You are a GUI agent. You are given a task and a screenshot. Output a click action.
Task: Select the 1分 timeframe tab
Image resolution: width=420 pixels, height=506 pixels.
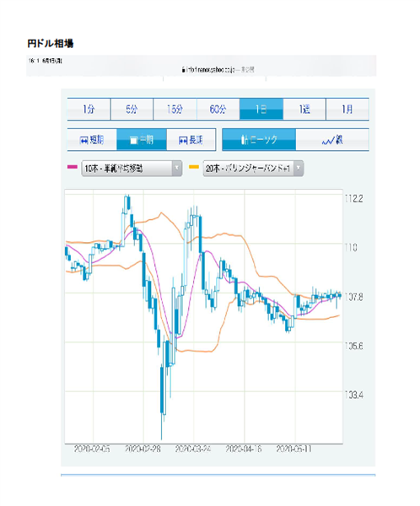click(89, 110)
